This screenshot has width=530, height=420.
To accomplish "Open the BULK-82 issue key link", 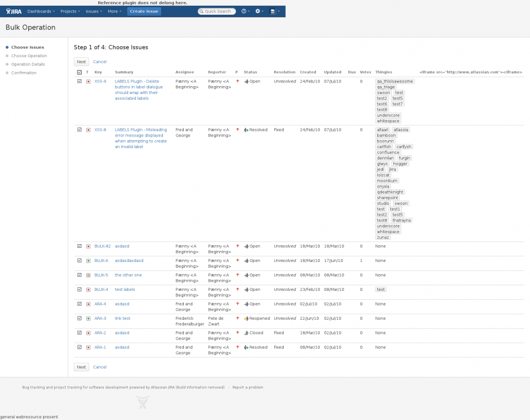I will point(102,246).
